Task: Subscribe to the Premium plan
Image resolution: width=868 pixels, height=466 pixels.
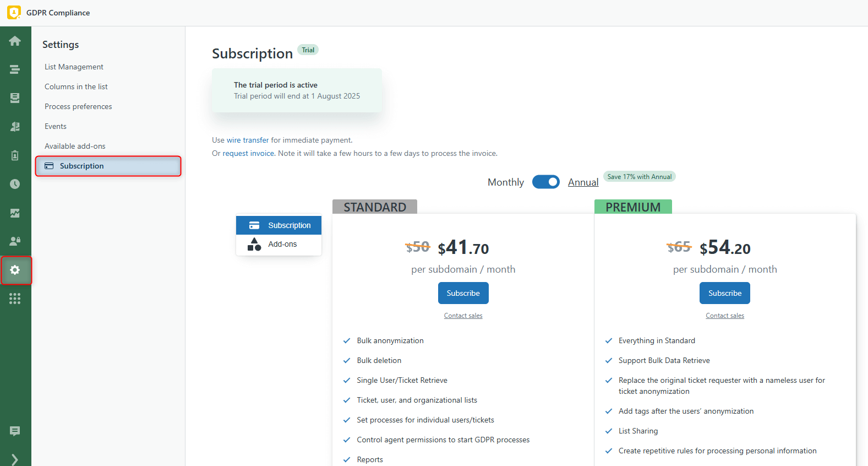Action: tap(725, 293)
